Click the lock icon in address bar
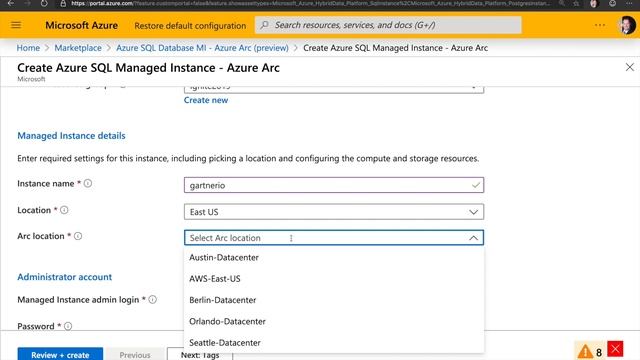This screenshot has width=640, height=360. [63, 3]
